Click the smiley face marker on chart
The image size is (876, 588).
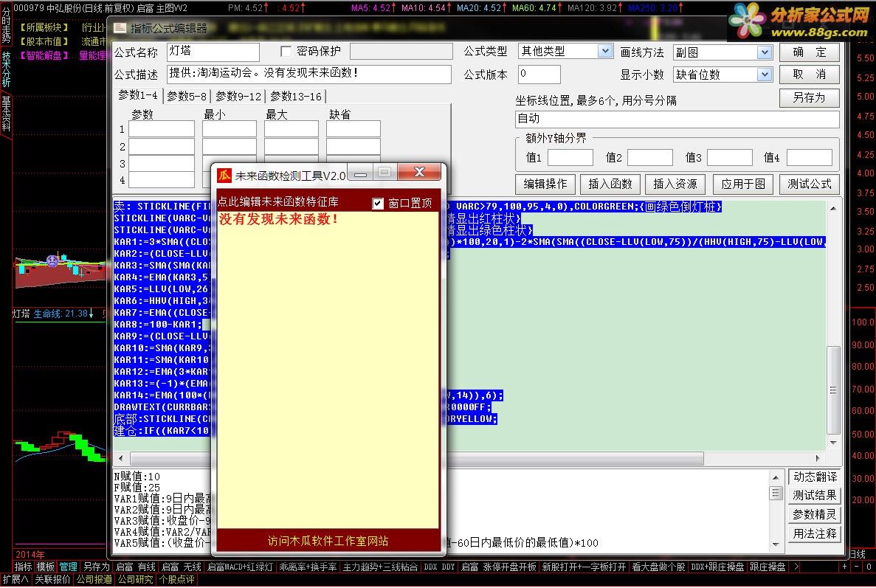pyautogui.click(x=52, y=260)
